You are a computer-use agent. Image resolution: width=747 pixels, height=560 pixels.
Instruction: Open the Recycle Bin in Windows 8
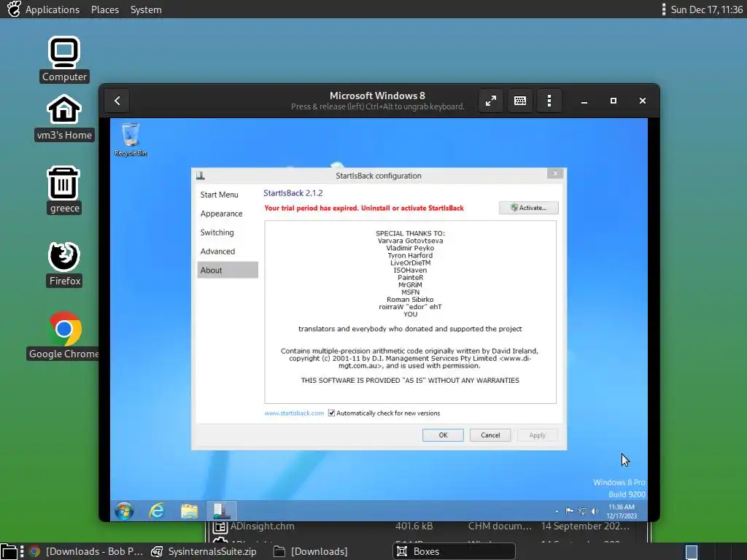coord(131,139)
